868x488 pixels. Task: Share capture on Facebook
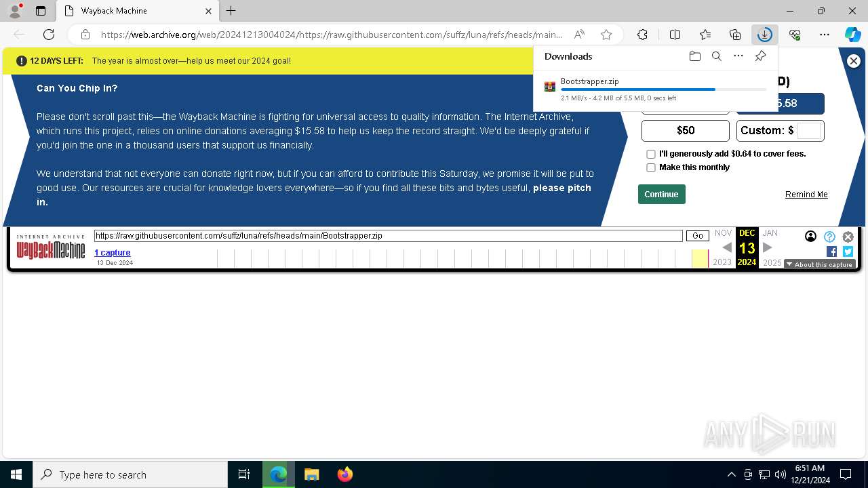[x=832, y=251]
